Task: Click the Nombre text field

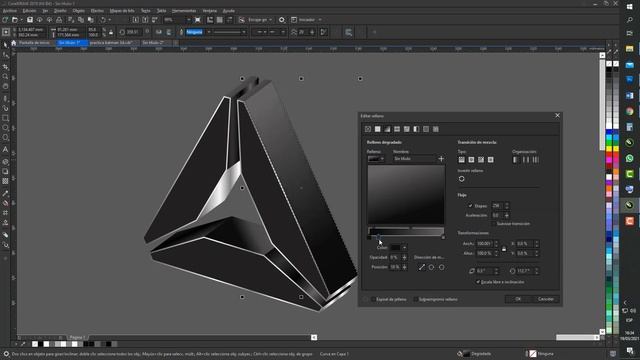Action: (x=414, y=159)
